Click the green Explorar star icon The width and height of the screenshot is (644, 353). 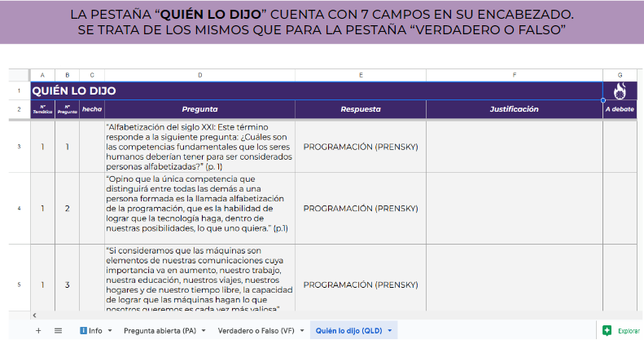point(607,331)
